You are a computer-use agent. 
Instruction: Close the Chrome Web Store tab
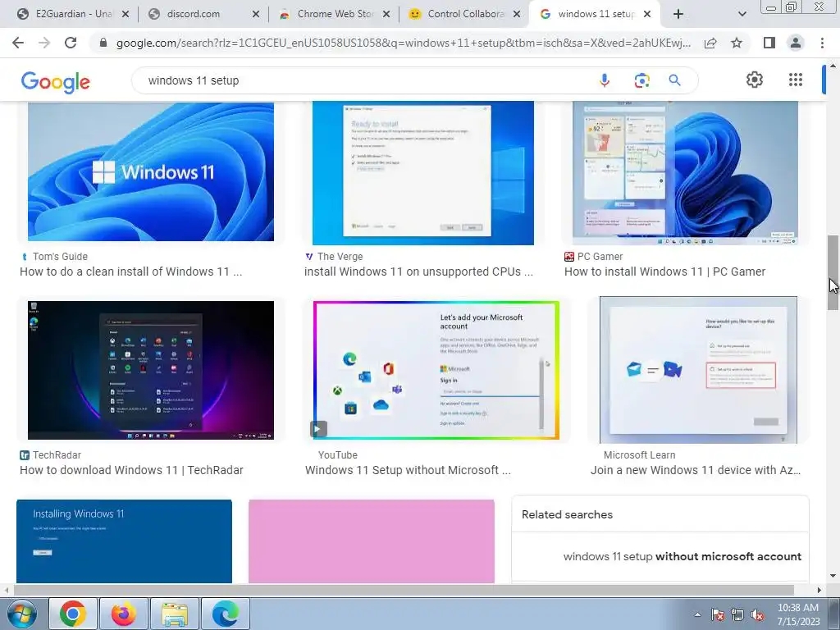click(386, 15)
